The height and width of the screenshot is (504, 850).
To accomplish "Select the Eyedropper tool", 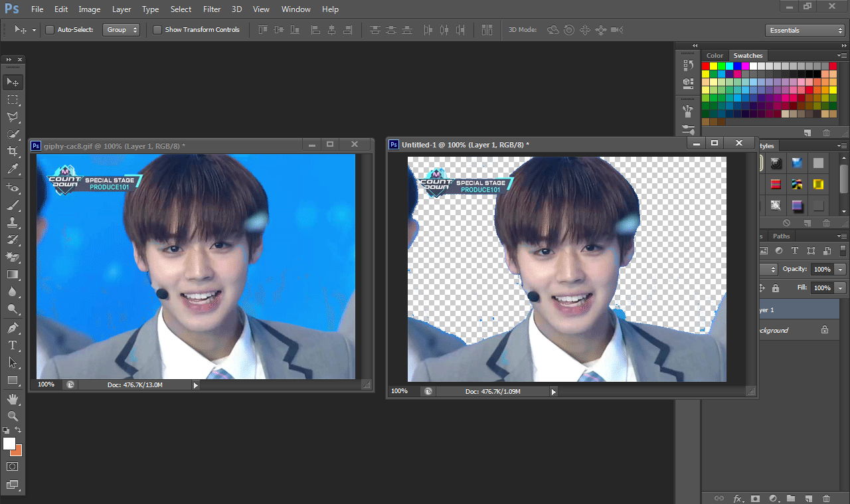I will pyautogui.click(x=13, y=169).
